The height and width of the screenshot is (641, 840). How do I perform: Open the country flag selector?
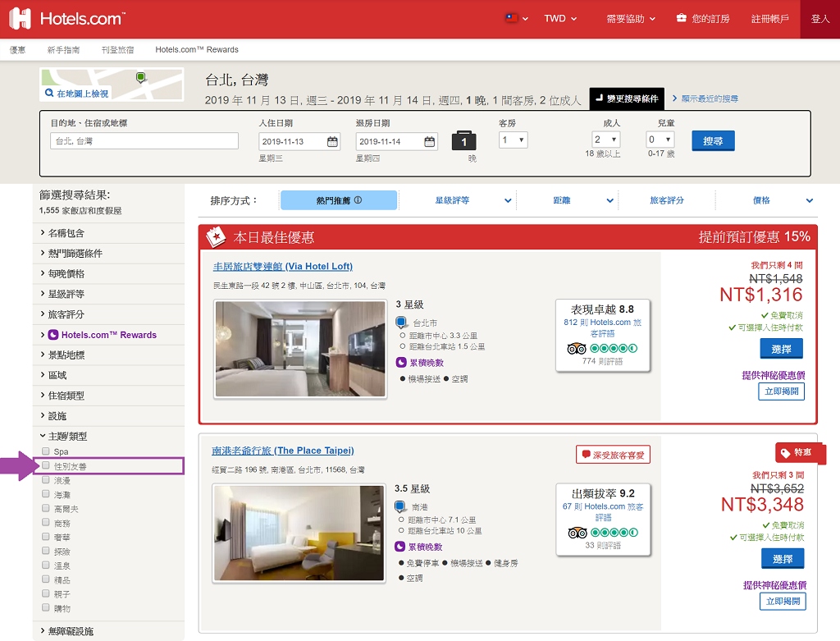517,18
